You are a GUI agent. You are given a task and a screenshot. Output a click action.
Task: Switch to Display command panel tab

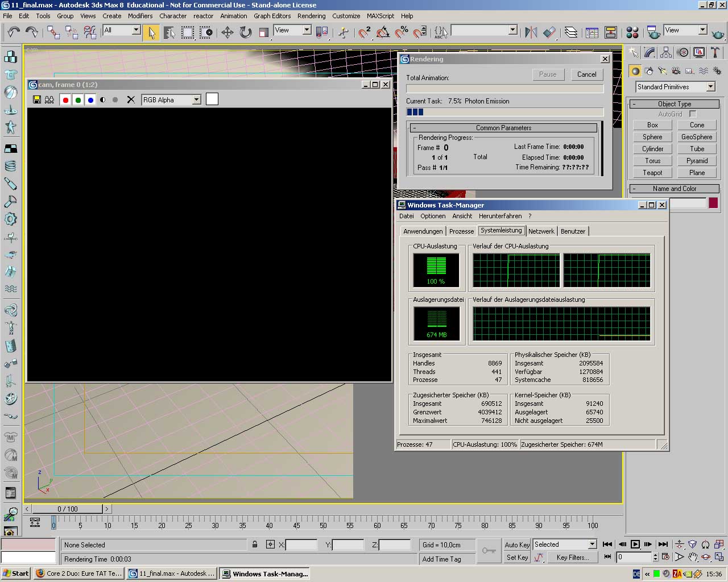pyautogui.click(x=699, y=52)
